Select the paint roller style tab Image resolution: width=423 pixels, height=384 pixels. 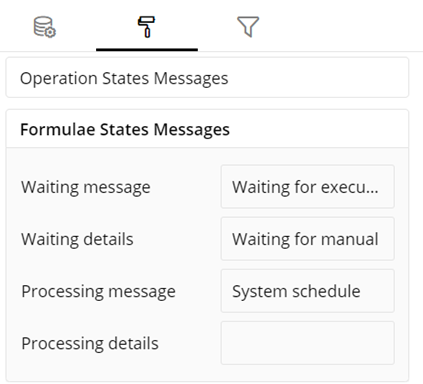pyautogui.click(x=146, y=27)
